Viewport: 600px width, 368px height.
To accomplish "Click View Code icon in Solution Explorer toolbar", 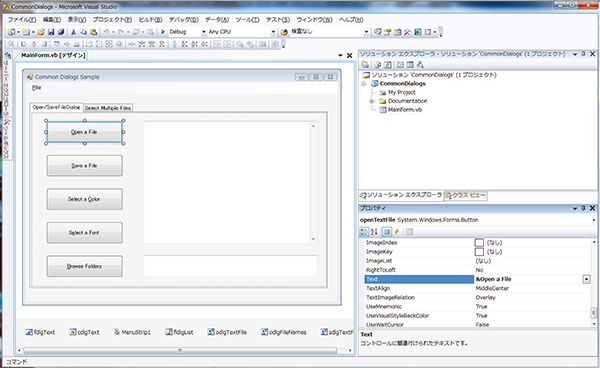I will 400,65.
